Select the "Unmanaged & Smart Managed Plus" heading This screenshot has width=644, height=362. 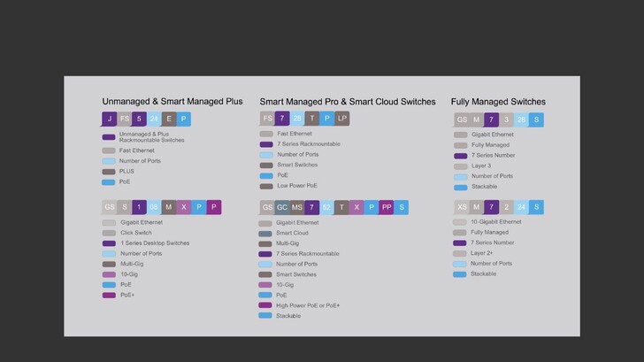point(172,102)
